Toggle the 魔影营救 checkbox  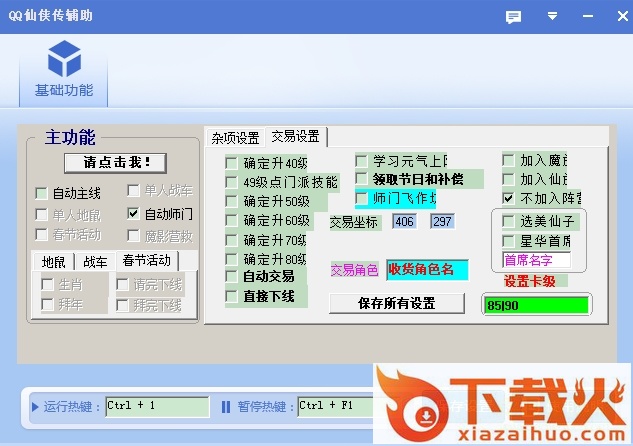(x=133, y=235)
